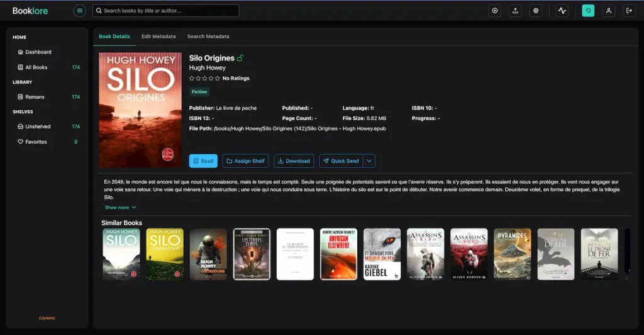The height and width of the screenshot is (335, 644).
Task: Expand description with Show more
Action: [x=120, y=208]
